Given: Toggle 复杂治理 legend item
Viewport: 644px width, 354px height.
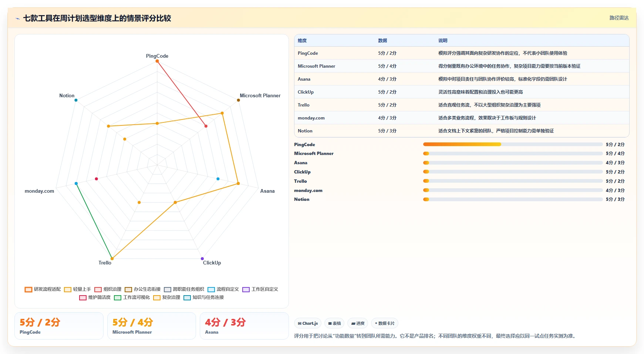Looking at the screenshot, I should pos(166,297).
